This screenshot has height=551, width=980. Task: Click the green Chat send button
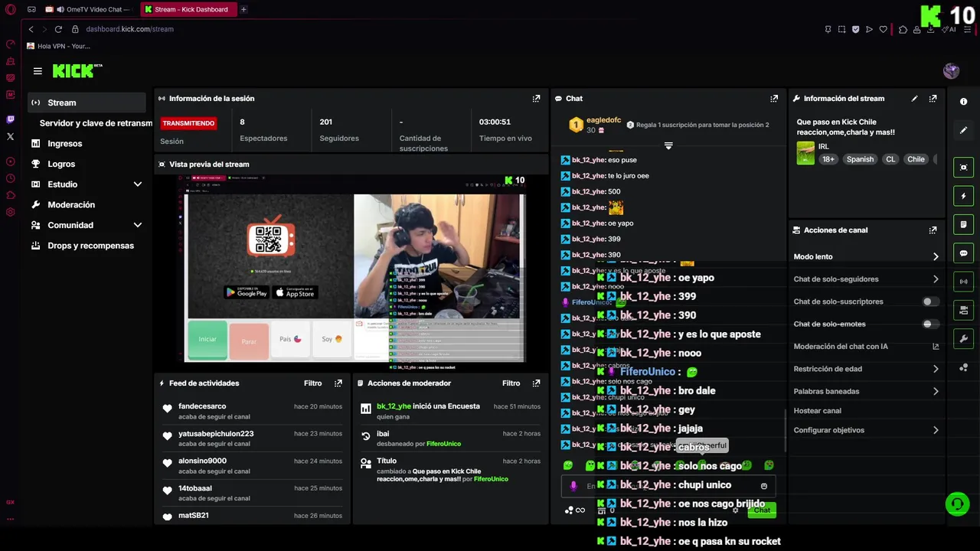[x=762, y=510]
